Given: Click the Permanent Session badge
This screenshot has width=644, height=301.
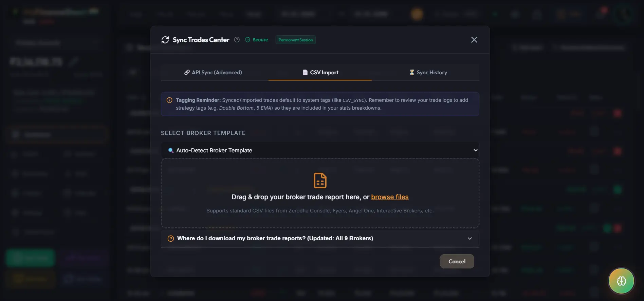Looking at the screenshot, I should [296, 40].
